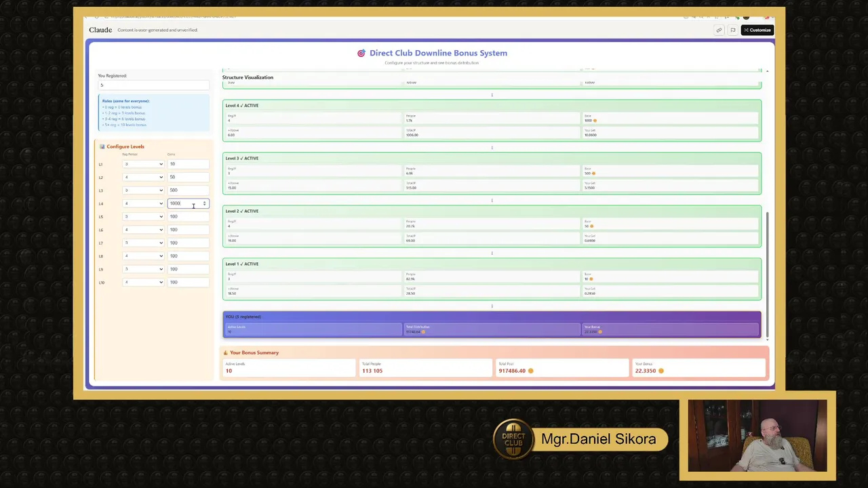Click the L2 Coins field
868x488 pixels.
coord(188,177)
